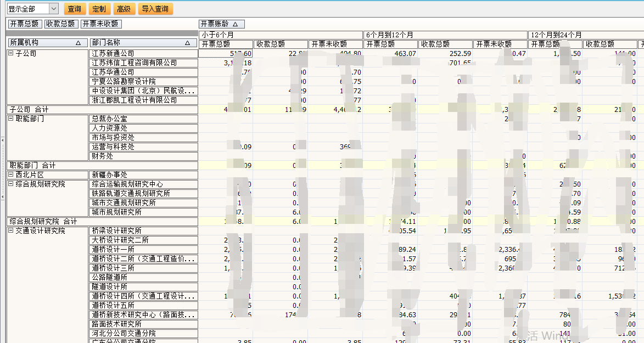
Task: Select the 6个月到12个月 column group header
Action: pos(445,35)
